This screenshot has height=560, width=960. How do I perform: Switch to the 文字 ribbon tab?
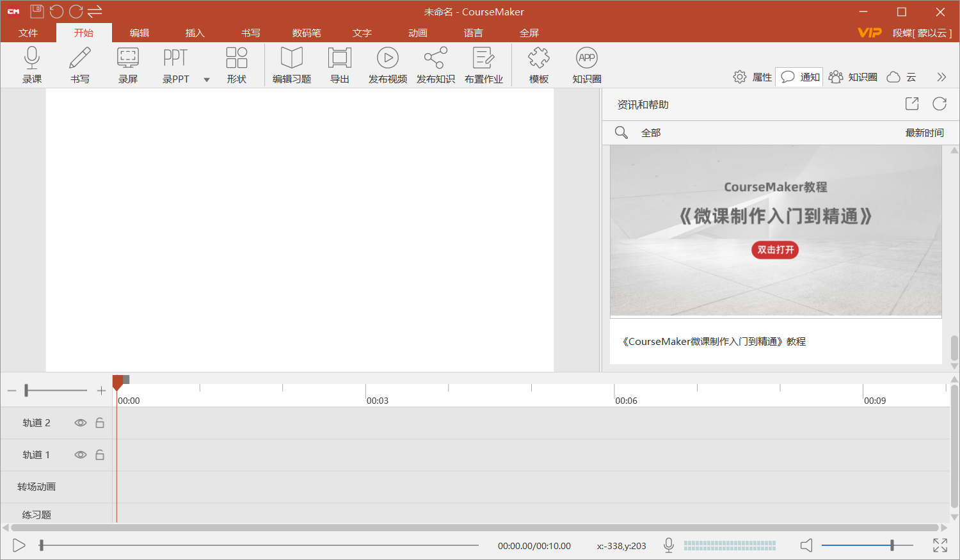click(362, 33)
